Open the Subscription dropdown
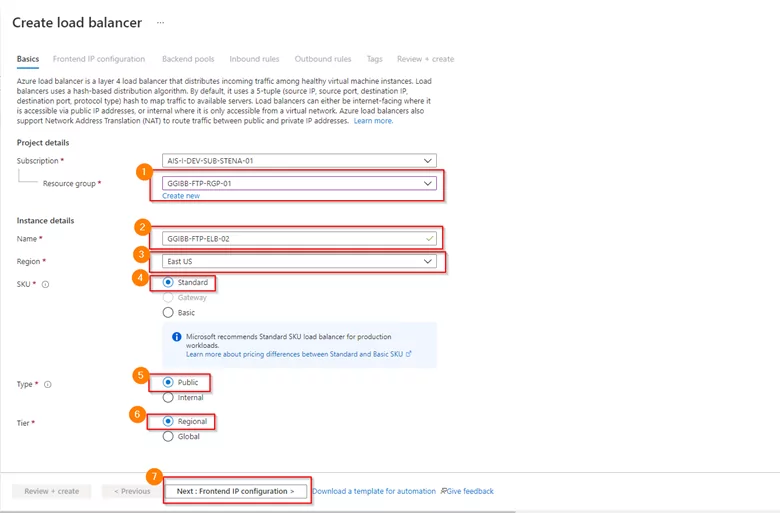The image size is (780, 513). pyautogui.click(x=299, y=161)
